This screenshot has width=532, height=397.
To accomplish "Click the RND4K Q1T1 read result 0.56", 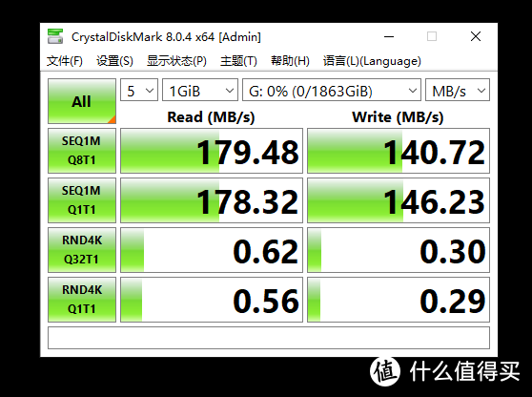I will pyautogui.click(x=212, y=300).
